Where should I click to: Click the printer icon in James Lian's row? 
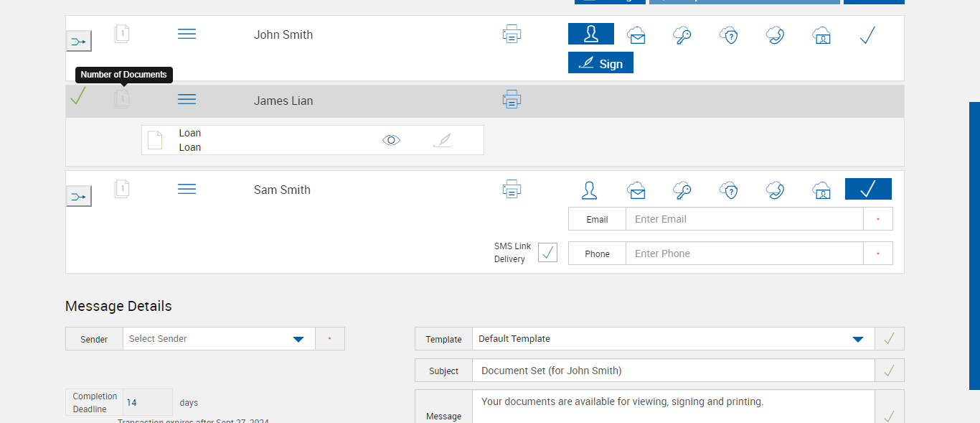tap(512, 100)
